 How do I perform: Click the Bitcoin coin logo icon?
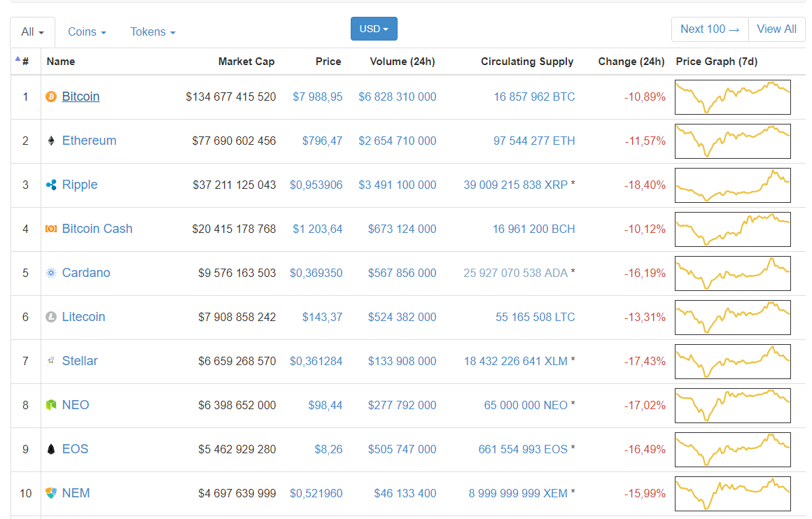point(50,97)
